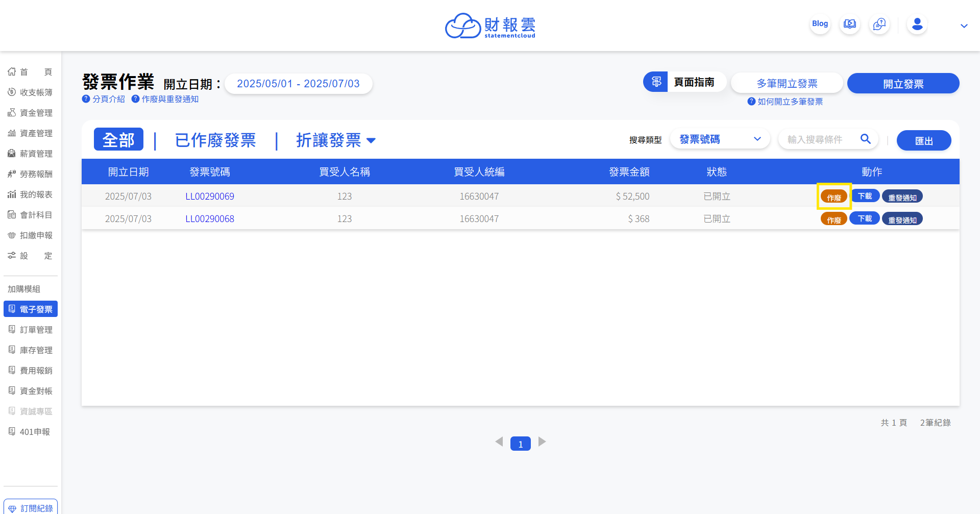Screen dimensions: 980x514
Task: Click 訂閱紀錄 button at sidebar bottom
Action: click(x=31, y=507)
